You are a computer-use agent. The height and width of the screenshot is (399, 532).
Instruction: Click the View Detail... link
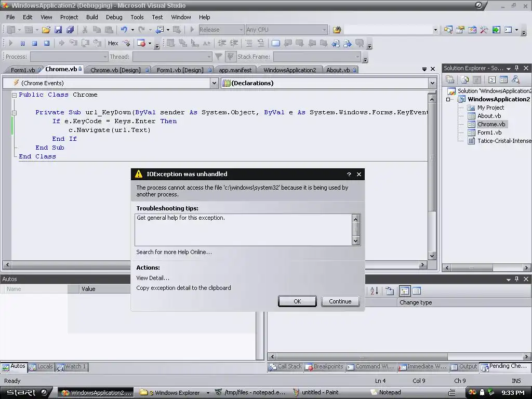point(153,278)
